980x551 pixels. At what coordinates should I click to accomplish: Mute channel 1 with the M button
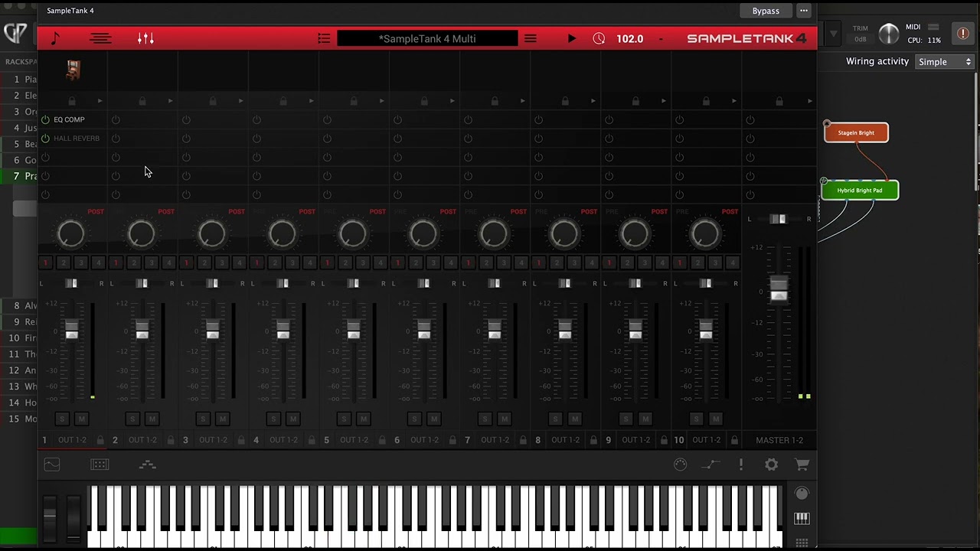click(x=81, y=419)
